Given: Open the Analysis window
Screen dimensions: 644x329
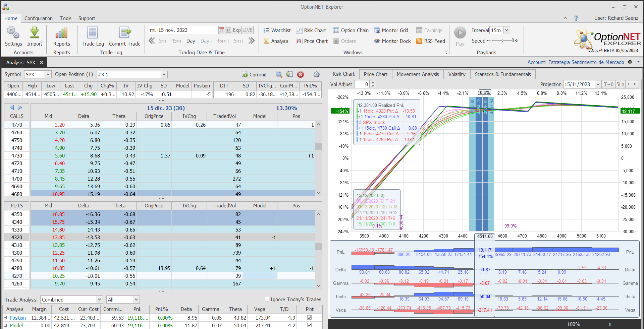Looking at the screenshot, I should [276, 41].
